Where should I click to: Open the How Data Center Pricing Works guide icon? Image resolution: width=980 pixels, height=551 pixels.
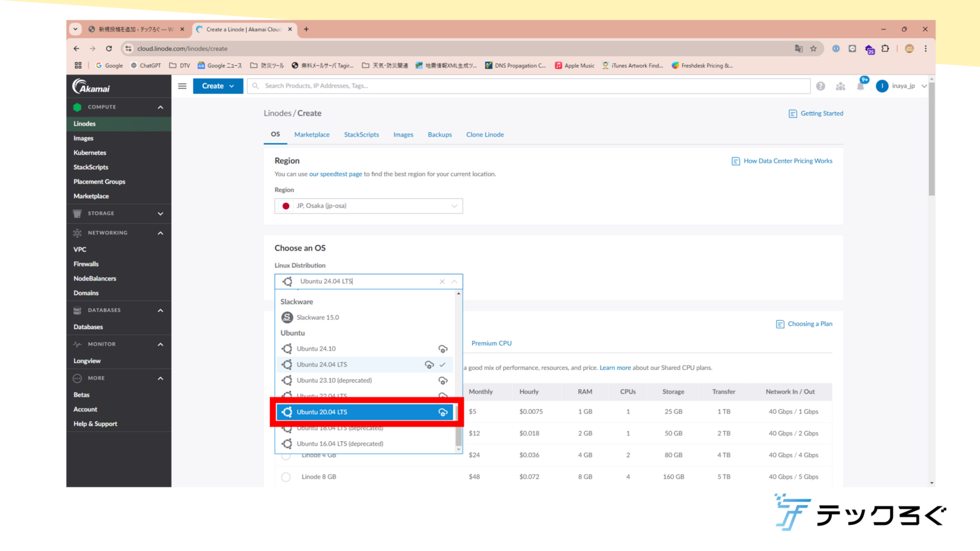(x=736, y=161)
